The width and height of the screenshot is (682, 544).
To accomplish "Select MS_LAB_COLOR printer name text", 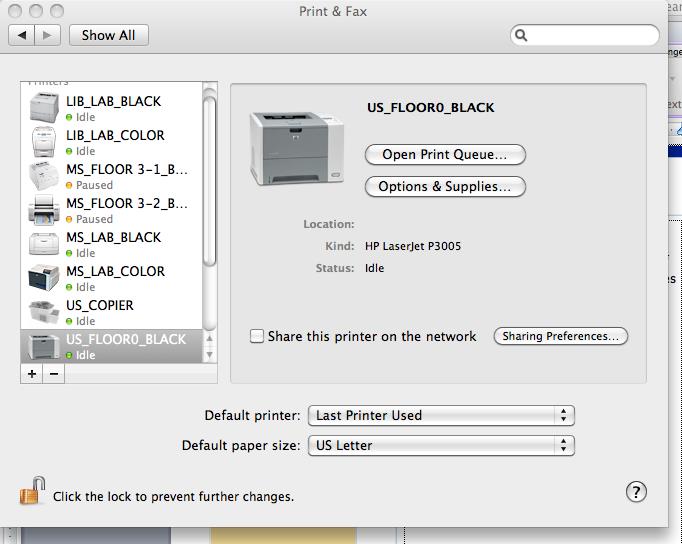I will click(115, 271).
